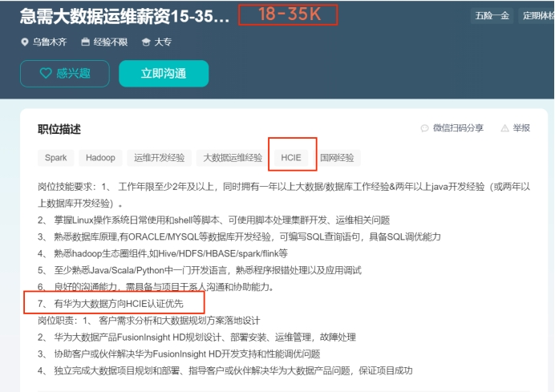Select the Hadoop skill tag
Screen dimensions: 555x392
(100, 158)
